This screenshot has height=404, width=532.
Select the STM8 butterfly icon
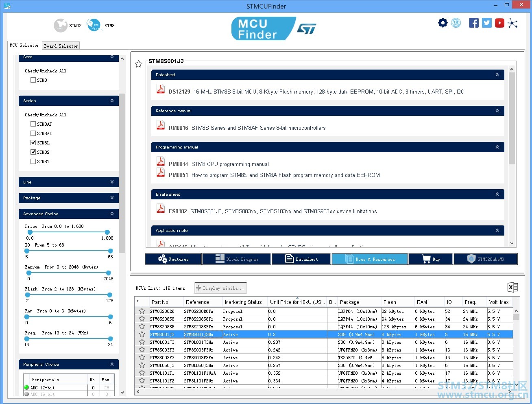[94, 25]
